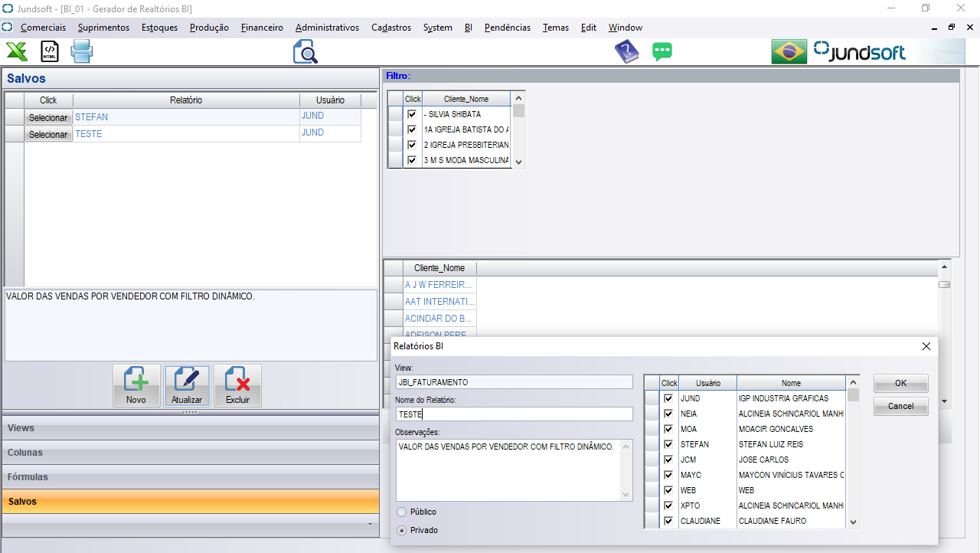
Task: Click dialog user list scrollbar thumb
Action: [x=853, y=395]
